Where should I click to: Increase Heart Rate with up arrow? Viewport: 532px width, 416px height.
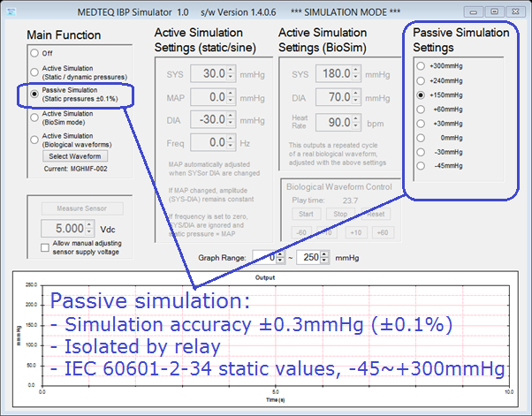point(356,118)
